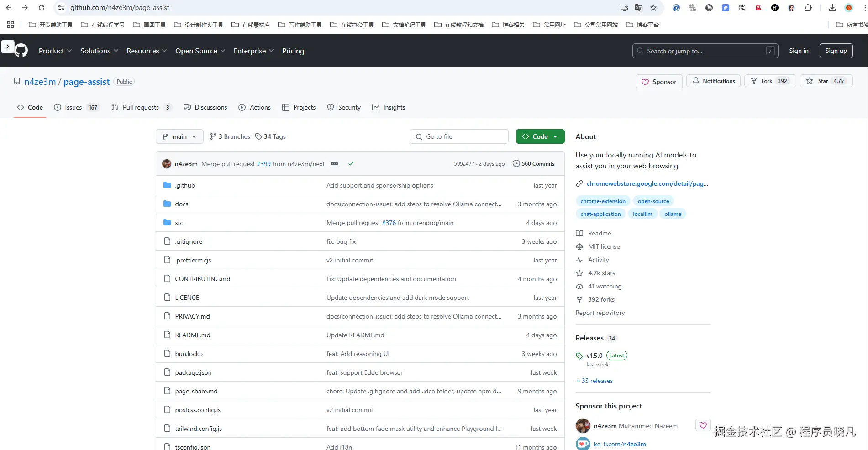
Task: Click the Sponsor button
Action: [x=659, y=82]
